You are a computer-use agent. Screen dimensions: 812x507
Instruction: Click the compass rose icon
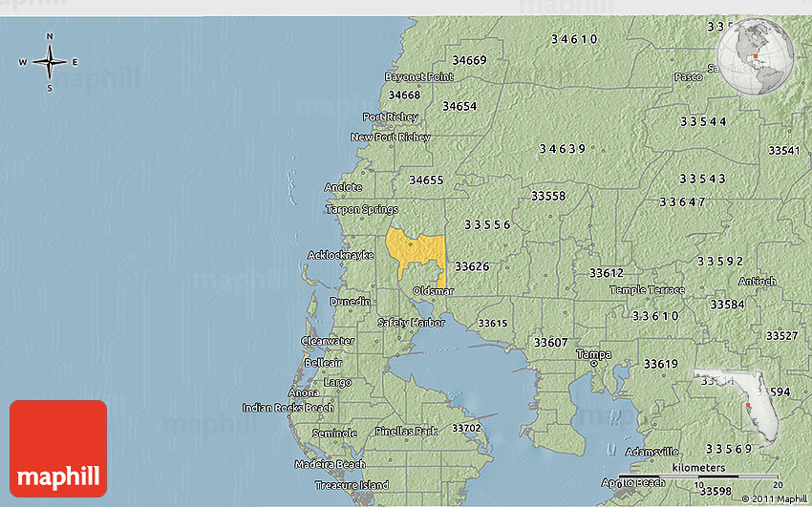click(x=50, y=62)
